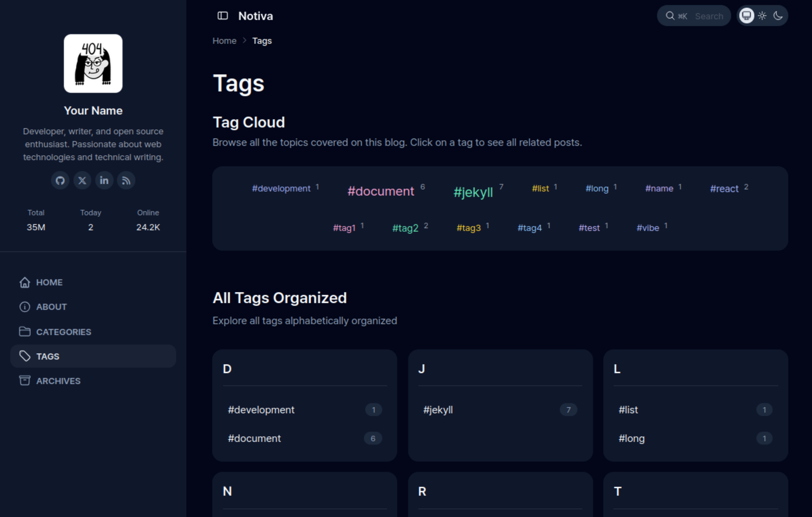The width and height of the screenshot is (812, 517).
Task: Switch to light theme (sun icon)
Action: point(762,16)
